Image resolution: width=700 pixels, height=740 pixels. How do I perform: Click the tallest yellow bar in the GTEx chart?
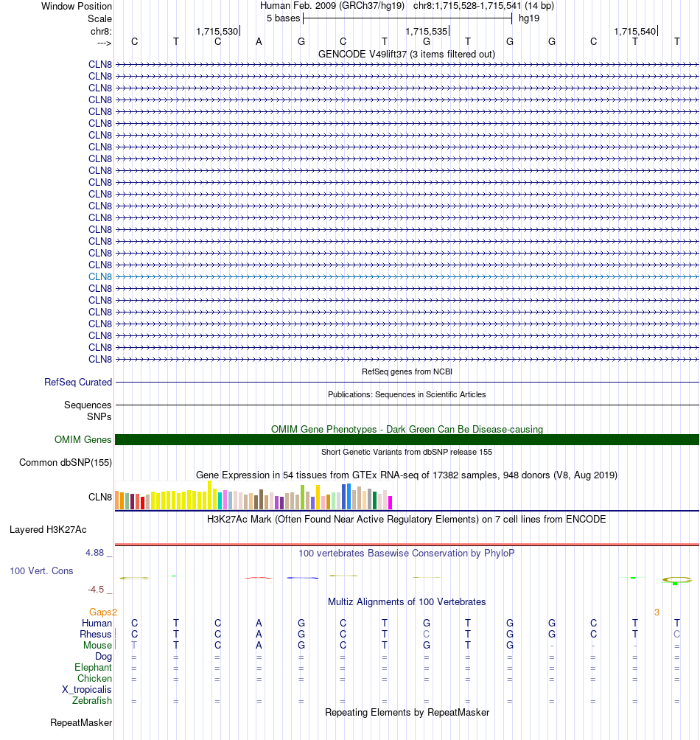(209, 495)
